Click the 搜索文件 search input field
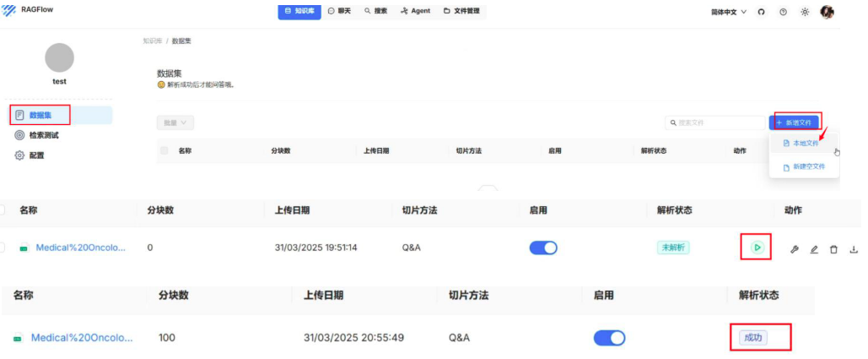Image resolution: width=868 pixels, height=359 pixels. [714, 122]
